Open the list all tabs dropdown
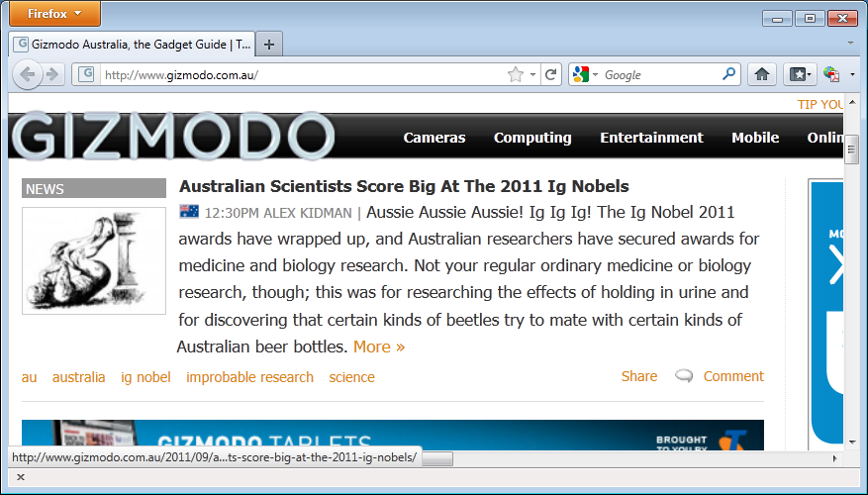The image size is (868, 495). pos(851,43)
